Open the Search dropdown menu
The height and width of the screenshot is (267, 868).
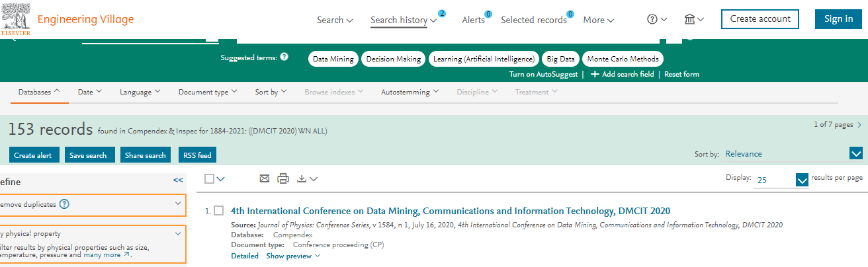click(x=335, y=20)
